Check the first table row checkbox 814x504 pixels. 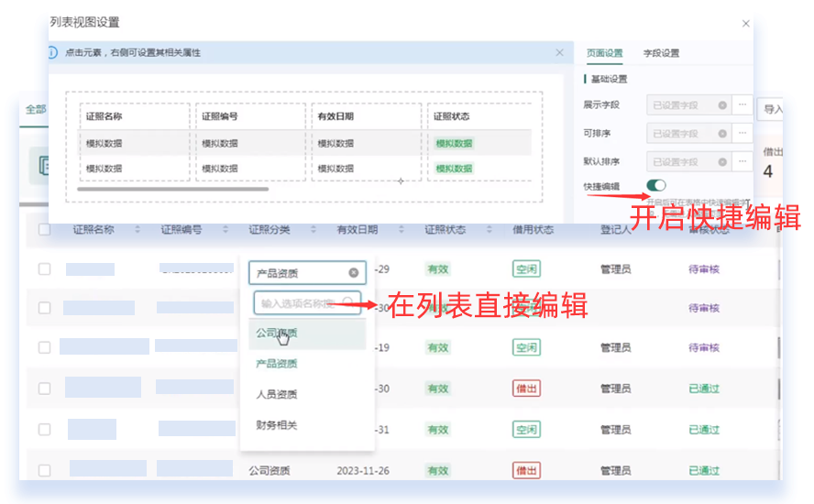tap(44, 269)
